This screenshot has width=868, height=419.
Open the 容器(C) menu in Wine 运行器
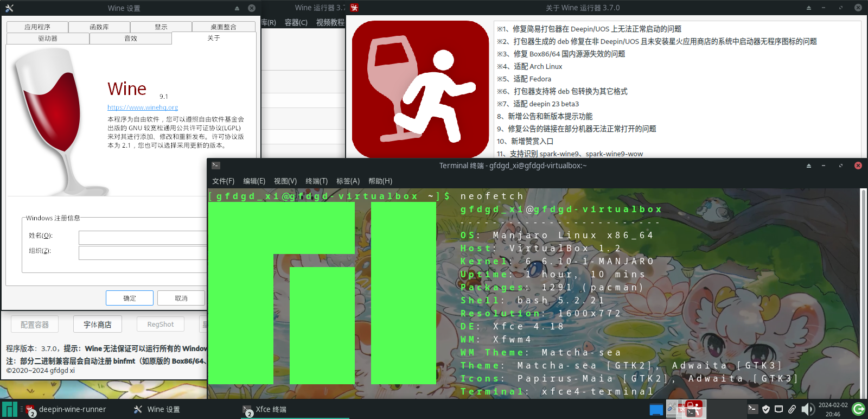(x=296, y=22)
